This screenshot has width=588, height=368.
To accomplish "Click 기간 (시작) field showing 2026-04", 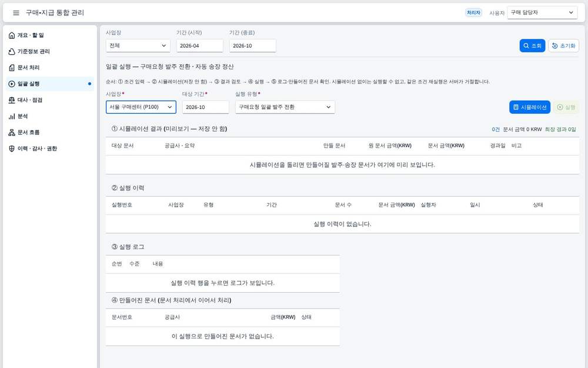I will (200, 45).
